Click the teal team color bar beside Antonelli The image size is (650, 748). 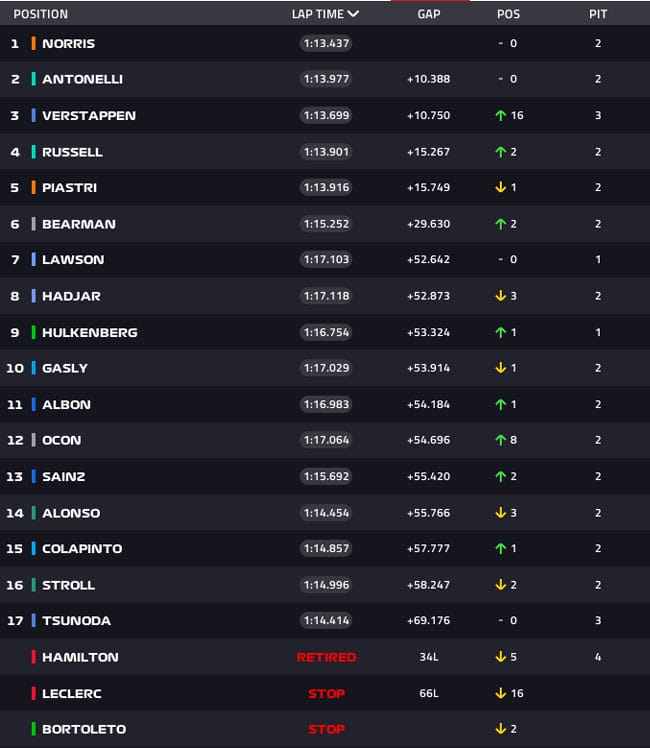[x=34, y=80]
